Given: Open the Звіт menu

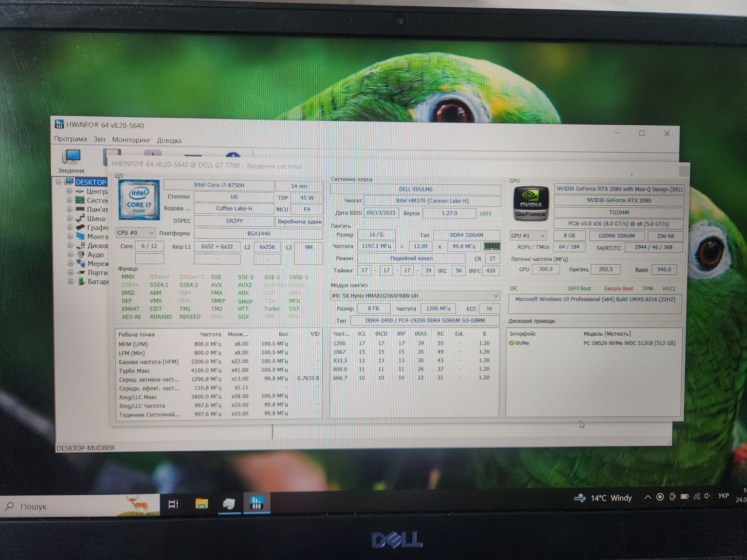Looking at the screenshot, I should coord(99,139).
